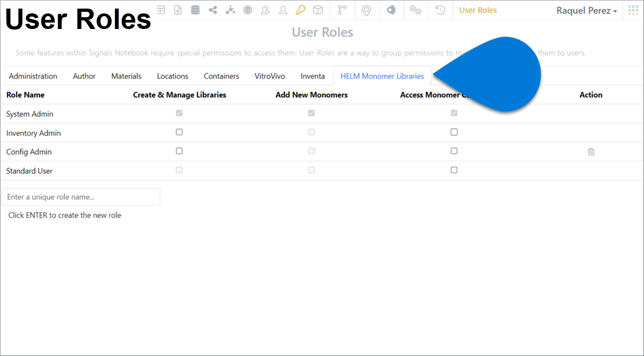Click the Inventory Admin role name
Image resolution: width=644 pixels, height=356 pixels.
pos(34,133)
